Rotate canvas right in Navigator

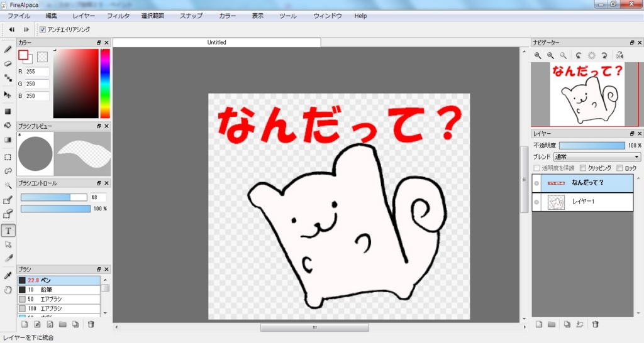[x=604, y=55]
